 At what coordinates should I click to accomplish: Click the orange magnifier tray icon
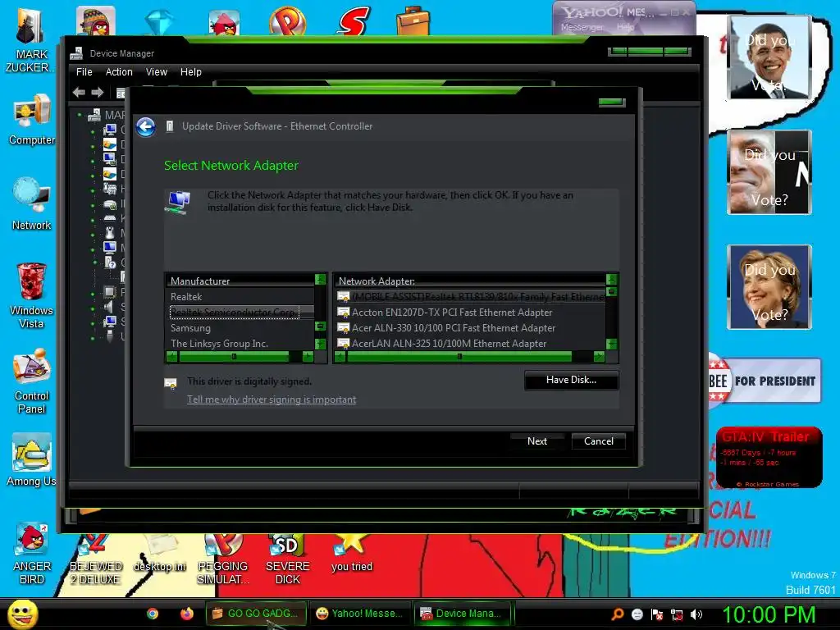pos(618,614)
